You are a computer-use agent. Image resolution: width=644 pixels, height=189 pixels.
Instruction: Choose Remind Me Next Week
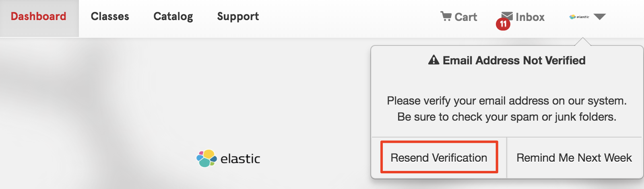[574, 158]
